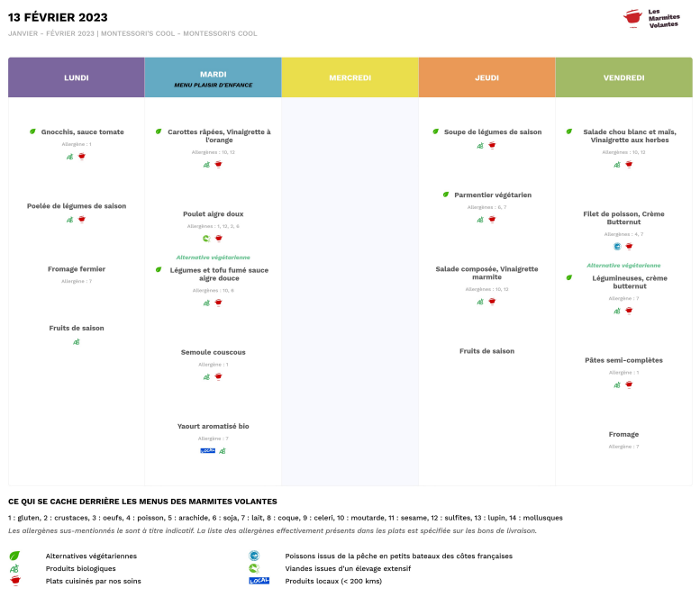This screenshot has height=597, width=700.
Task: Click the red pot icon under Poelée de légumes
Action: 82,219
